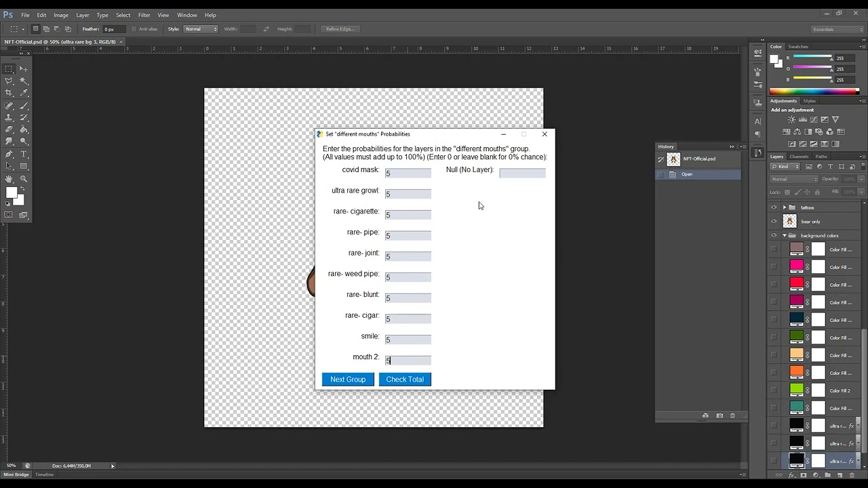Select the Eyedropper tool
This screenshot has height=488, width=868.
(x=24, y=93)
